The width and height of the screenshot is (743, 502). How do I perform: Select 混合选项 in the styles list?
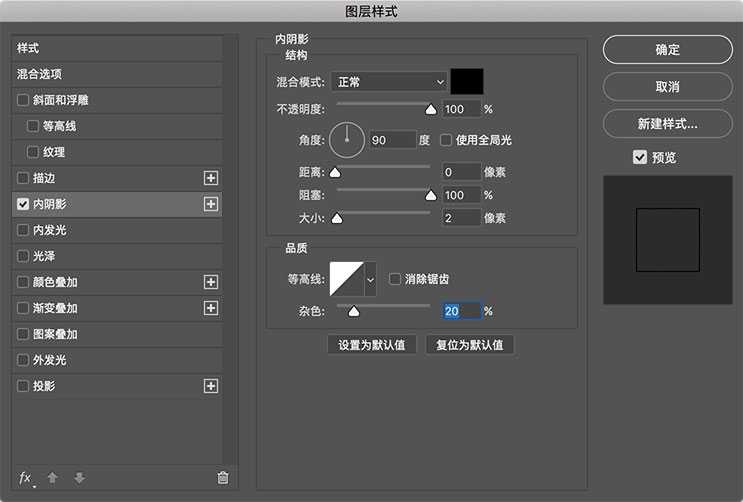(x=116, y=74)
